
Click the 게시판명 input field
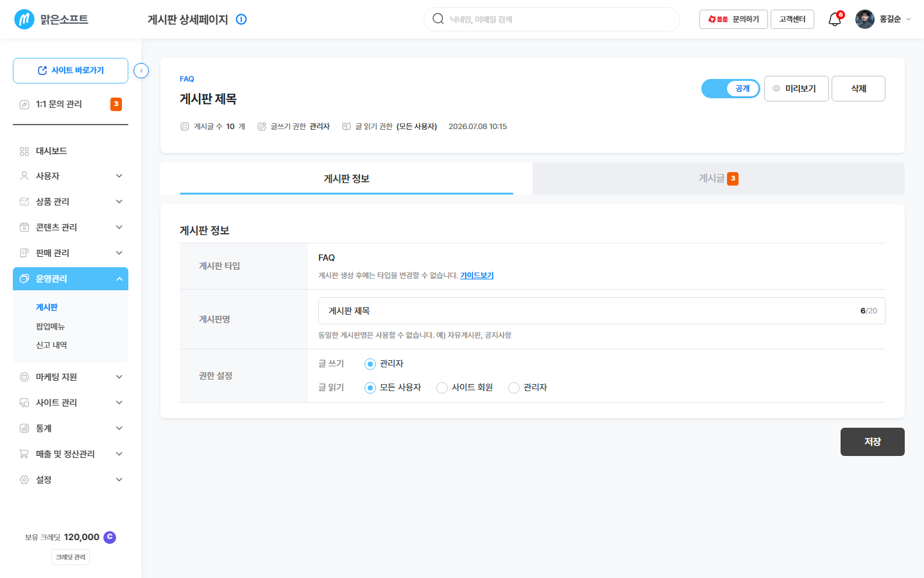point(602,311)
